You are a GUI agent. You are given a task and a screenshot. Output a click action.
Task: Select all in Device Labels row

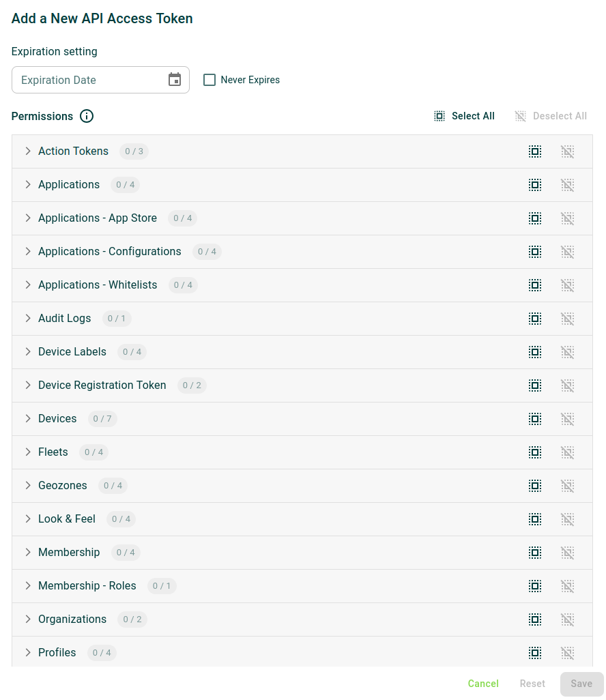[x=535, y=352]
